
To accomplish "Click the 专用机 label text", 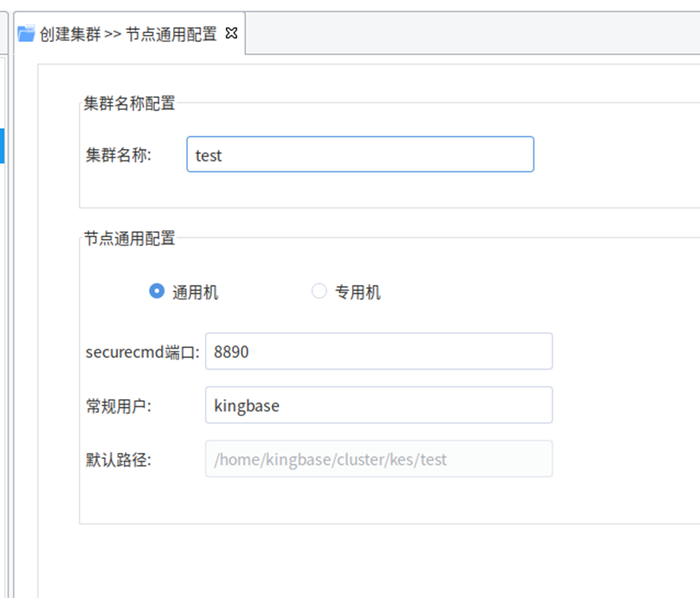I will tap(358, 292).
